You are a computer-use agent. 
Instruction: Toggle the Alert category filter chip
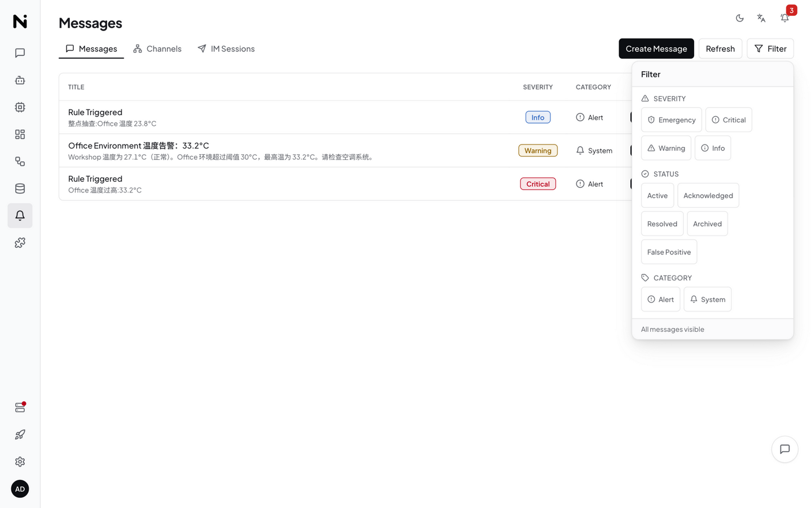point(660,299)
